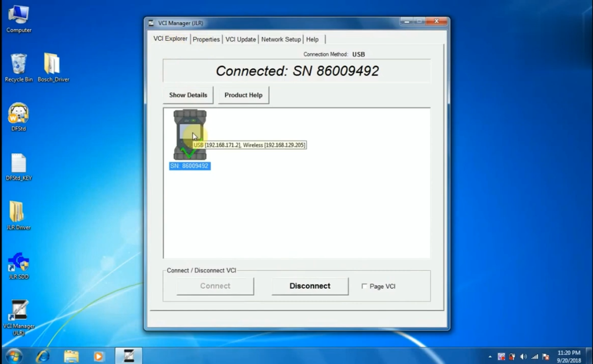
Task: Click the USB connection method value
Action: tap(359, 54)
